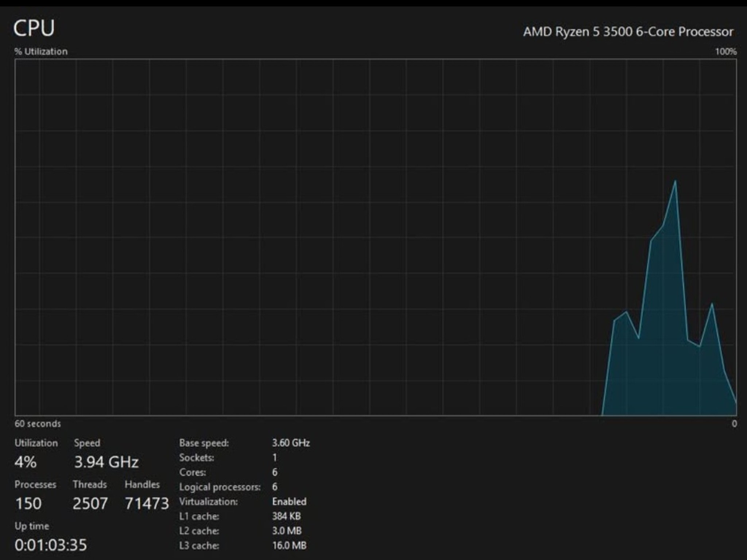Click the 60 seconds axis label

38,424
